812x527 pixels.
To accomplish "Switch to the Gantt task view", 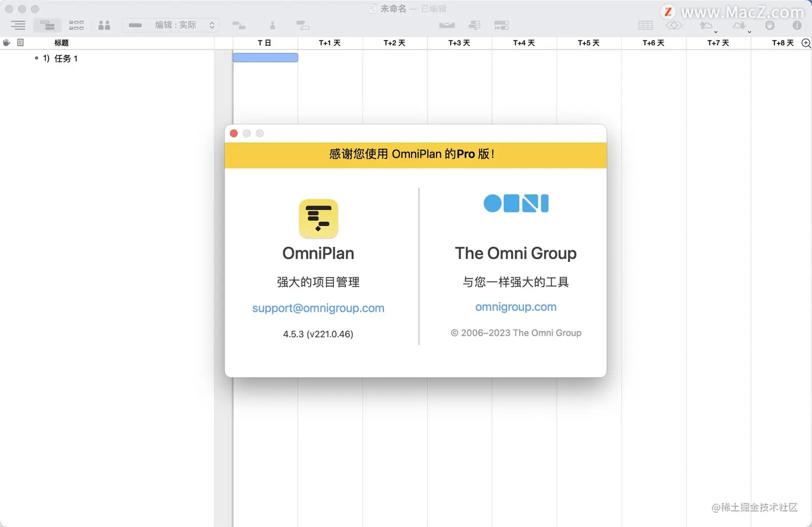I will tap(47, 25).
